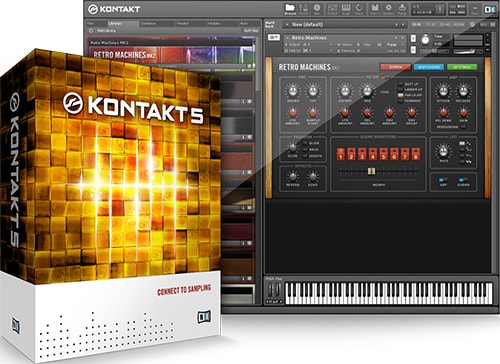Screen dimensions: 500x364
Task: Click the red Synth page button
Action: pyautogui.click(x=395, y=67)
